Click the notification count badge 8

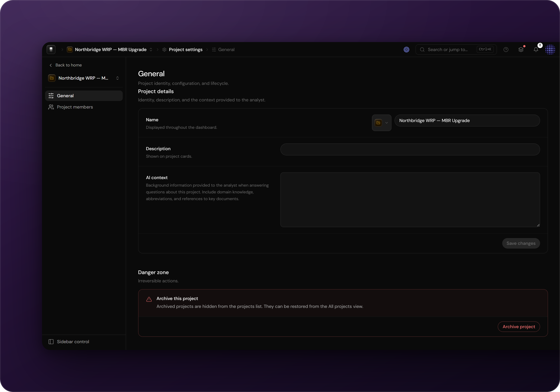540,45
